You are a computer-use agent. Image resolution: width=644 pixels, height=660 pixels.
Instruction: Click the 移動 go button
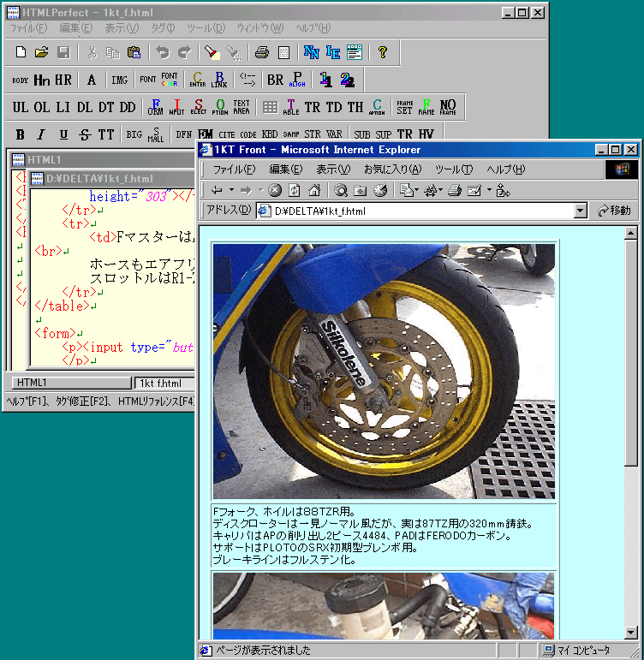(x=614, y=211)
